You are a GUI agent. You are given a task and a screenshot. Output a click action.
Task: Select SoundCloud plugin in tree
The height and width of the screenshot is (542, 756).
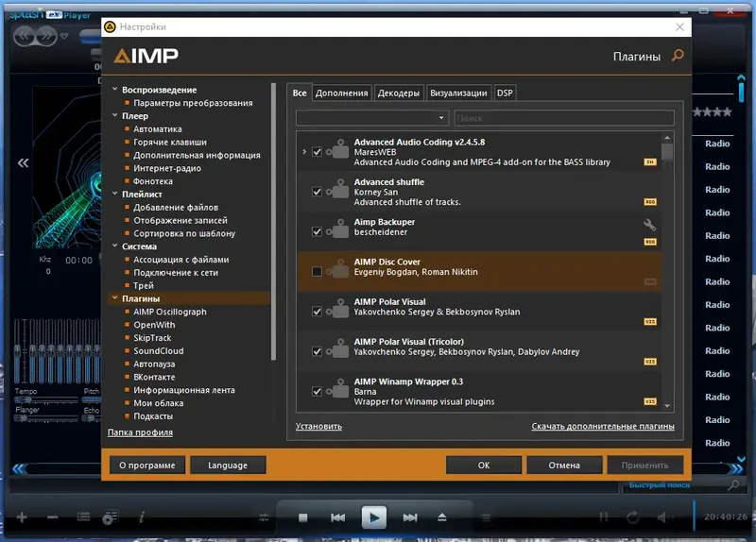(x=158, y=350)
